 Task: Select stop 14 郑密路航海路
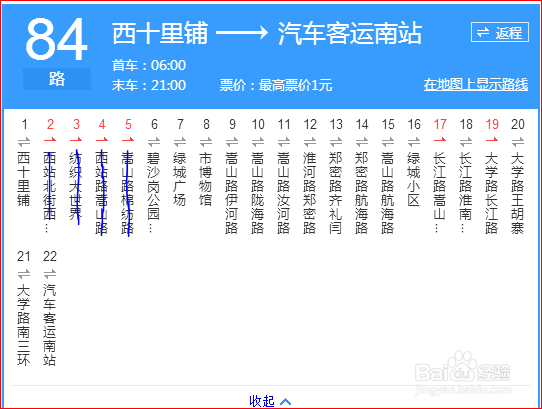362,193
